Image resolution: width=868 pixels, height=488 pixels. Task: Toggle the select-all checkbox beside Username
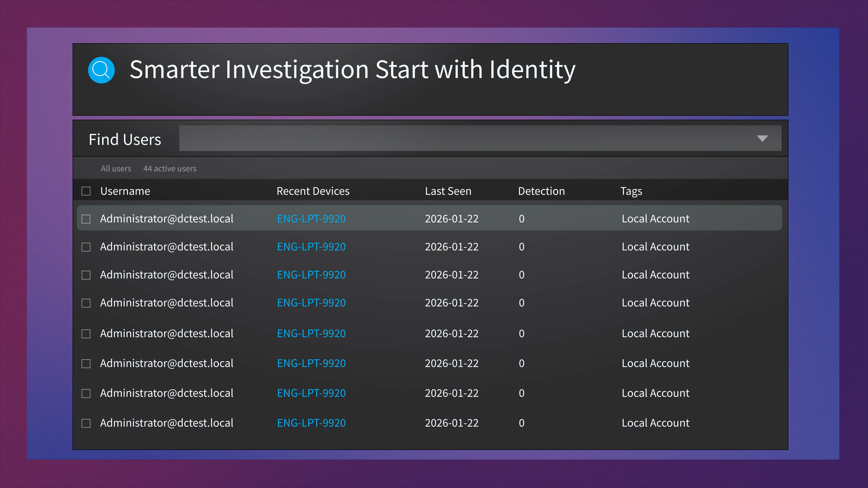click(86, 191)
